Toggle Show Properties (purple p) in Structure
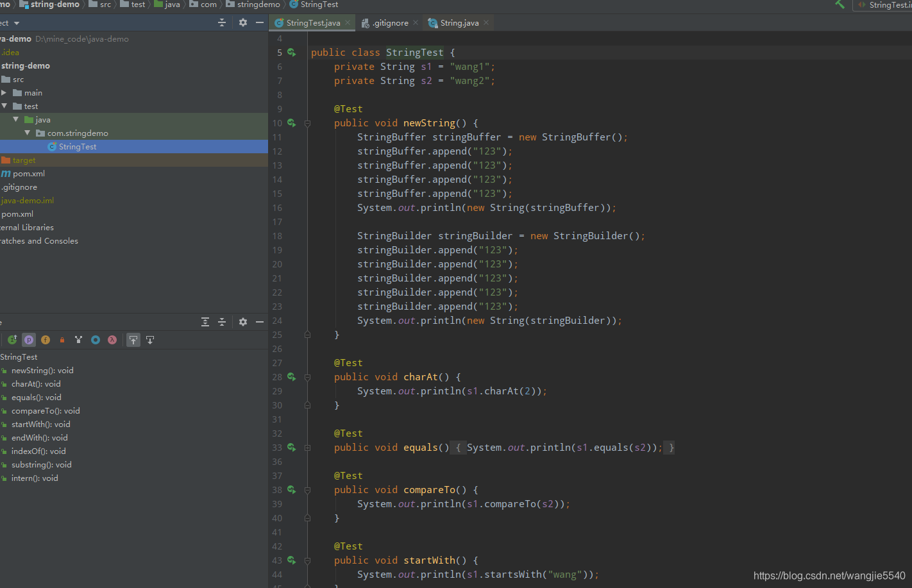 point(29,340)
